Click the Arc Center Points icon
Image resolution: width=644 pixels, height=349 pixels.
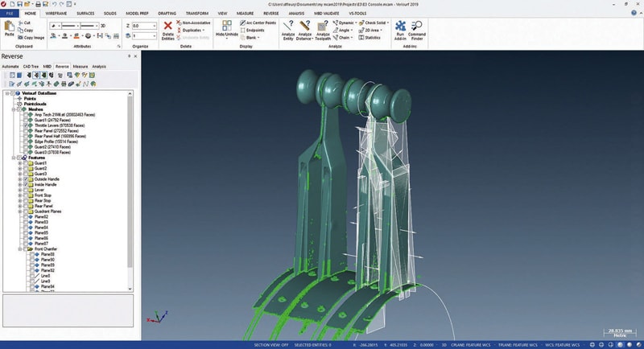tap(243, 23)
